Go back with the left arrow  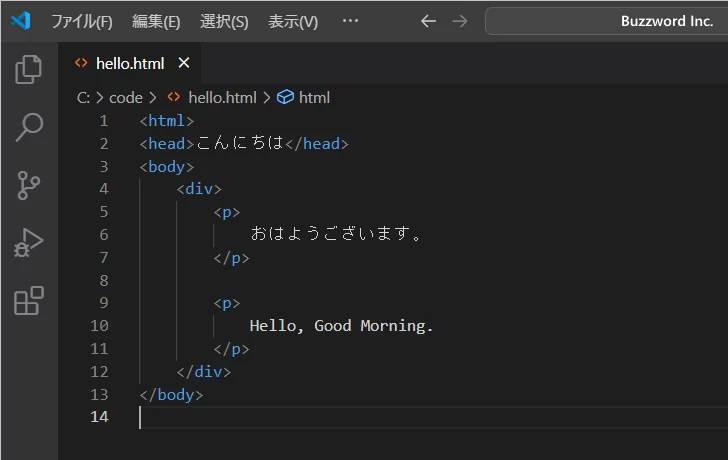coord(428,21)
